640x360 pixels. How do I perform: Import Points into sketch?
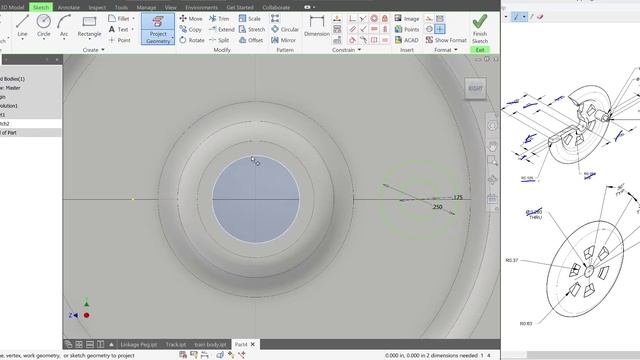click(x=407, y=29)
